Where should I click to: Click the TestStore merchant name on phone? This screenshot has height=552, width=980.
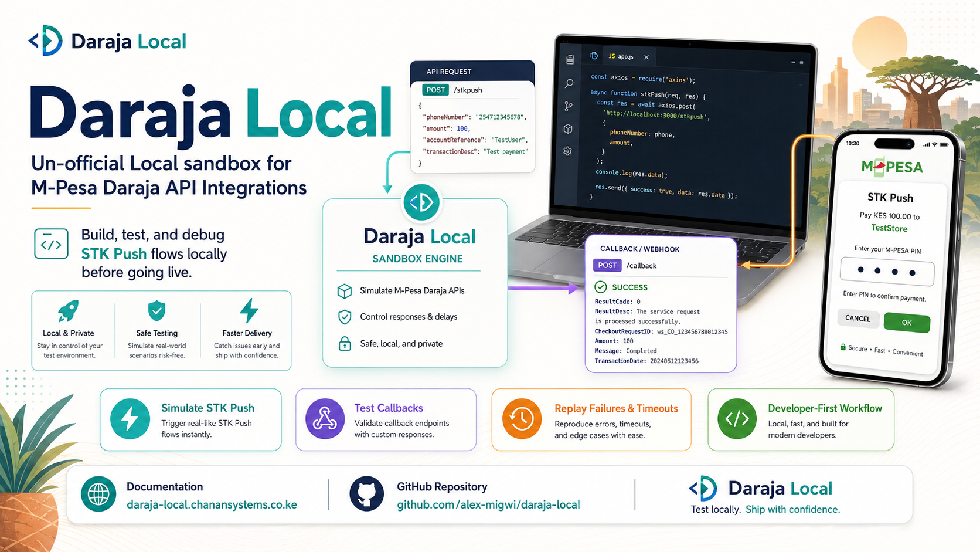[x=889, y=228]
